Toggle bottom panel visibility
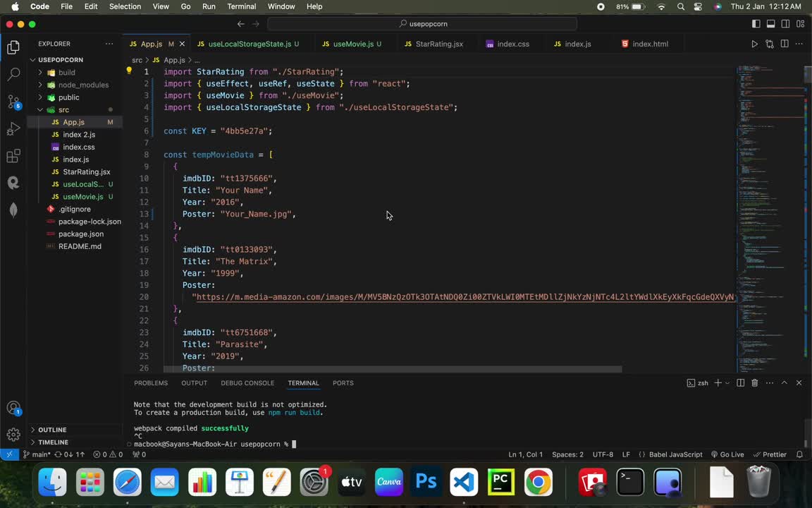Viewport: 812px width, 508px height. click(770, 24)
